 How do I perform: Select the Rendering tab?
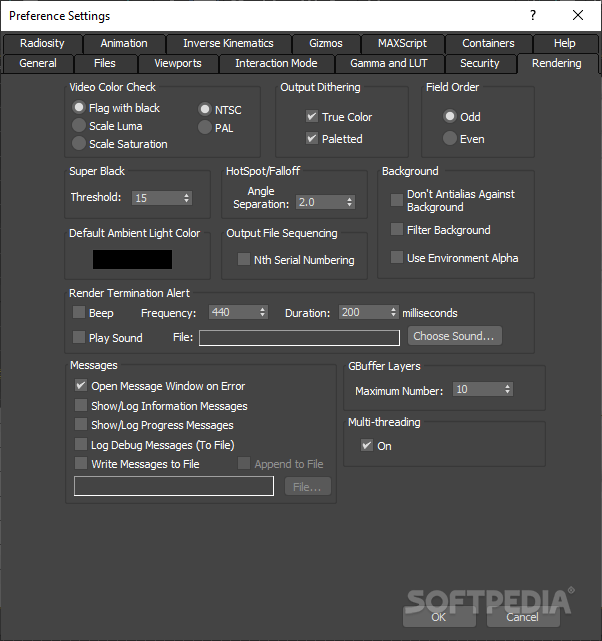(x=557, y=63)
